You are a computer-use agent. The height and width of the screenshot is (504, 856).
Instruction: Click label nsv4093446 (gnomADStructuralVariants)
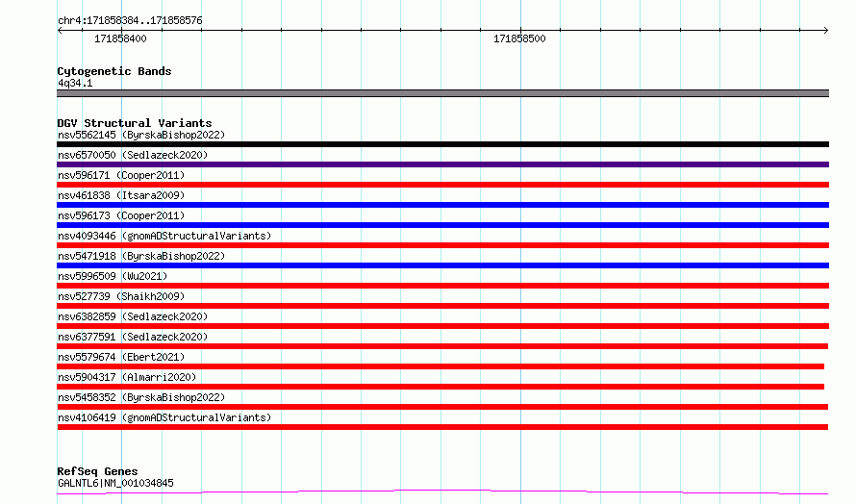click(164, 236)
